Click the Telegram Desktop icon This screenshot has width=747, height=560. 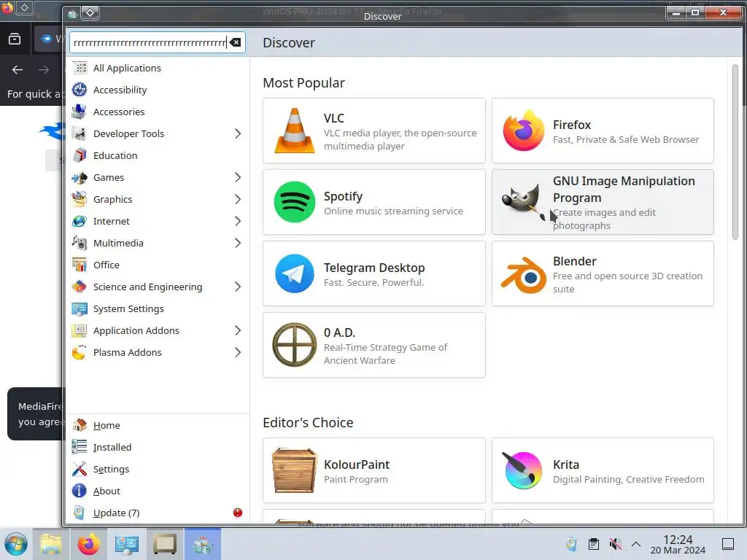[x=295, y=273]
